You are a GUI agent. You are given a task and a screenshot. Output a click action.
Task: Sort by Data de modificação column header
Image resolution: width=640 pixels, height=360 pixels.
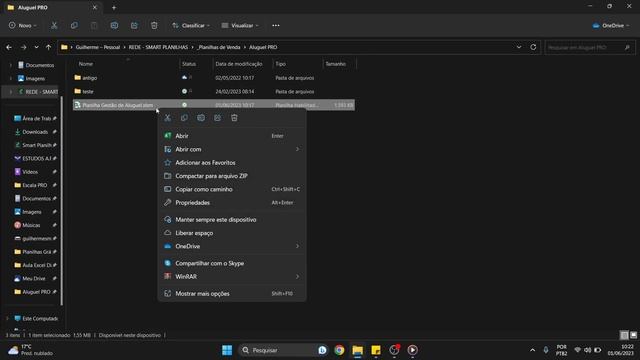click(x=239, y=64)
